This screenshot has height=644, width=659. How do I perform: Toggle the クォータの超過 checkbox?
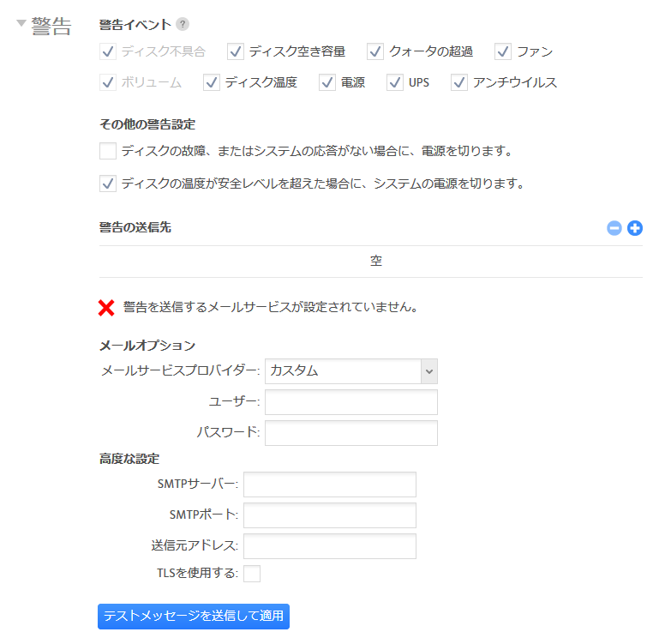tap(374, 51)
